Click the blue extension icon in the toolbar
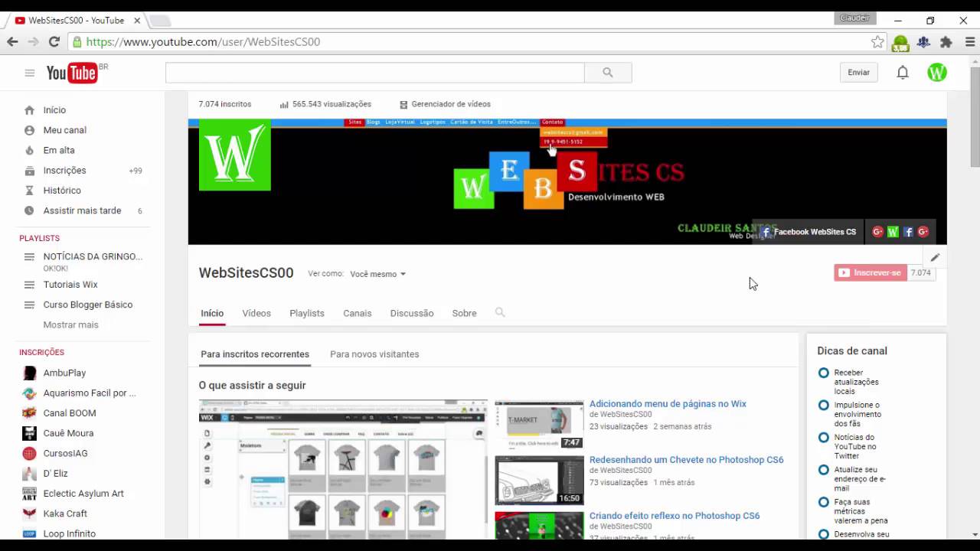 coord(924,42)
